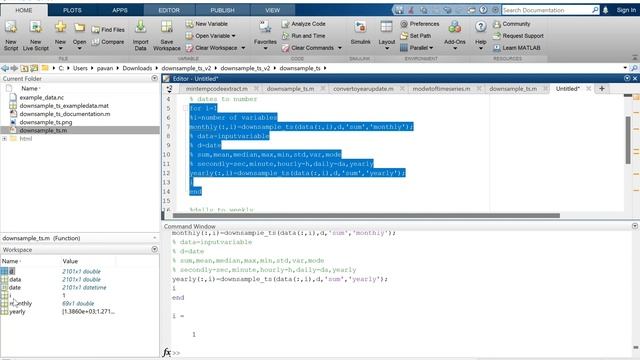640x360 pixels.
Task: Switch to the VIEW tab
Action: [272, 10]
